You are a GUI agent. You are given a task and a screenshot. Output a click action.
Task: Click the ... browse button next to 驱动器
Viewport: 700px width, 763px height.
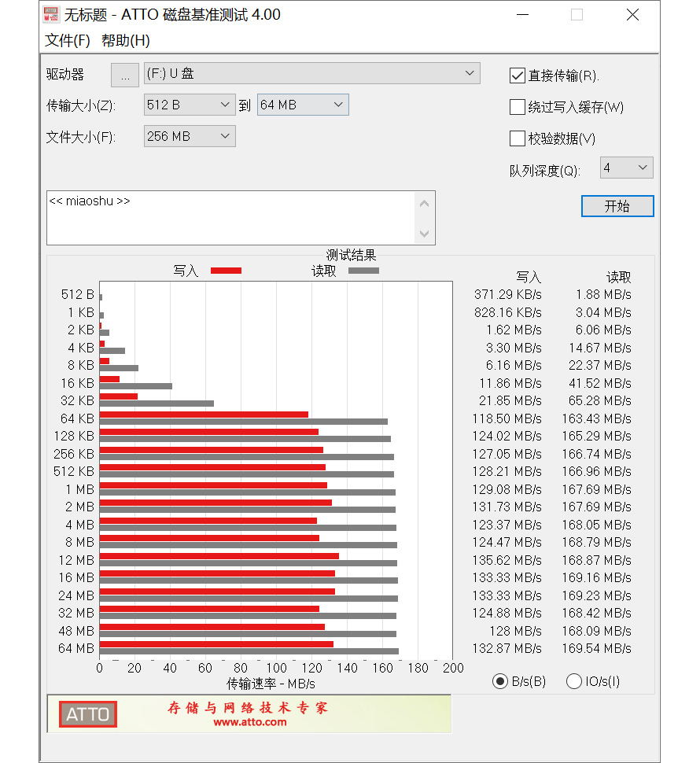pos(124,74)
